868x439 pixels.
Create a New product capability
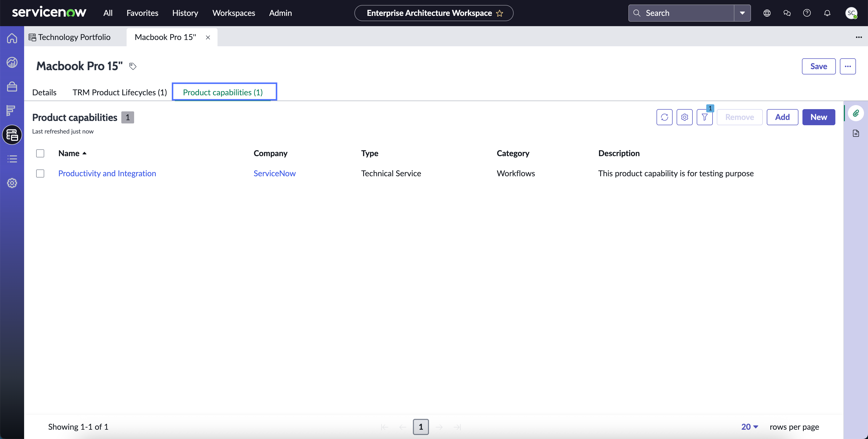pos(819,117)
